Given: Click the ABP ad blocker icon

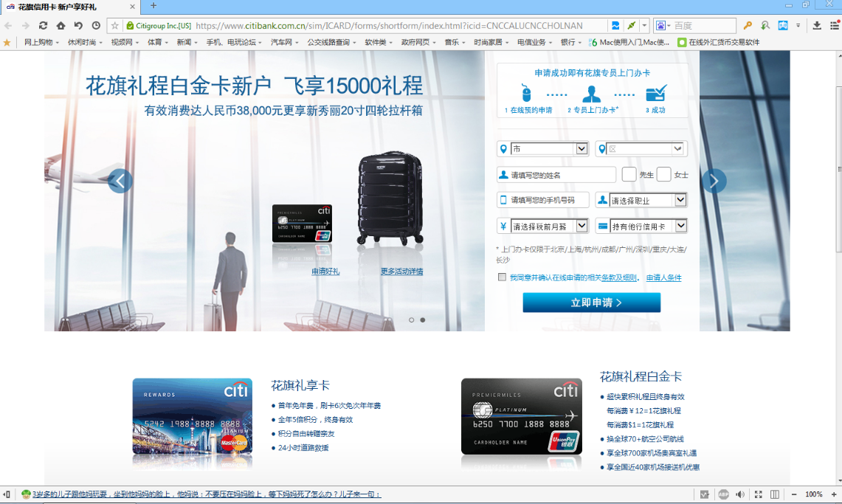Looking at the screenshot, I should tap(723, 494).
